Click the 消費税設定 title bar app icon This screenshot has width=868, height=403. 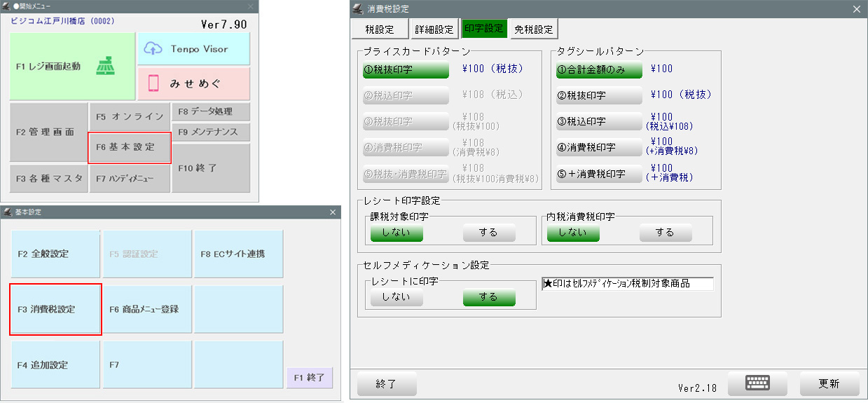pos(358,9)
